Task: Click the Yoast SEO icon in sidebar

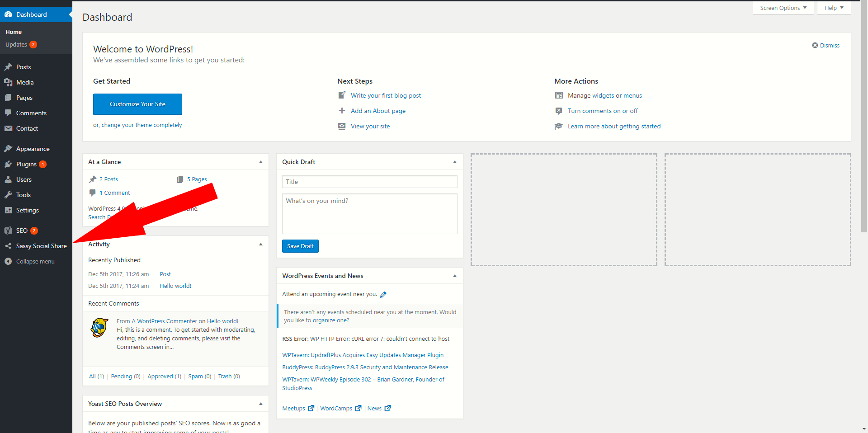Action: [x=8, y=231]
